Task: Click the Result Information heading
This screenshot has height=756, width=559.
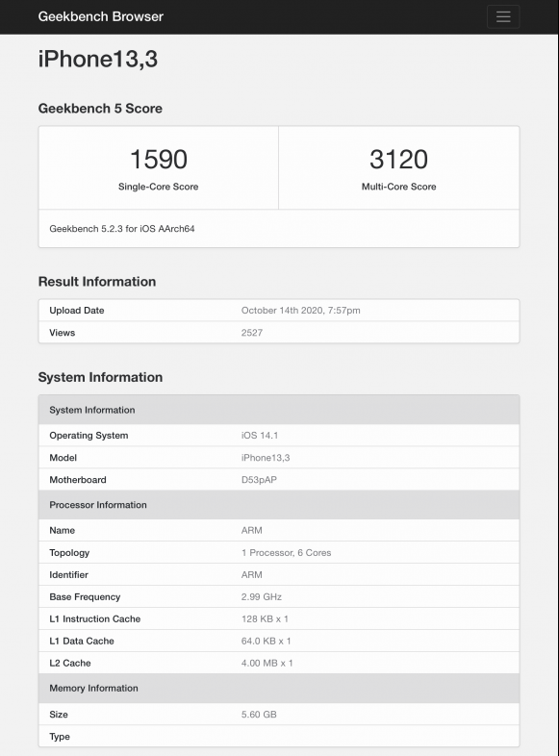Action: click(97, 282)
